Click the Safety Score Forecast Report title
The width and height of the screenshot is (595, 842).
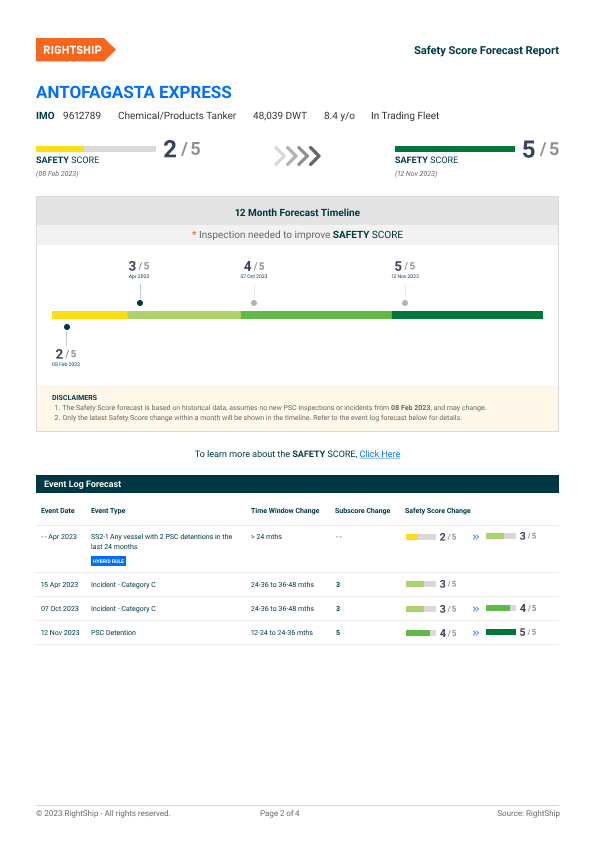pyautogui.click(x=487, y=50)
